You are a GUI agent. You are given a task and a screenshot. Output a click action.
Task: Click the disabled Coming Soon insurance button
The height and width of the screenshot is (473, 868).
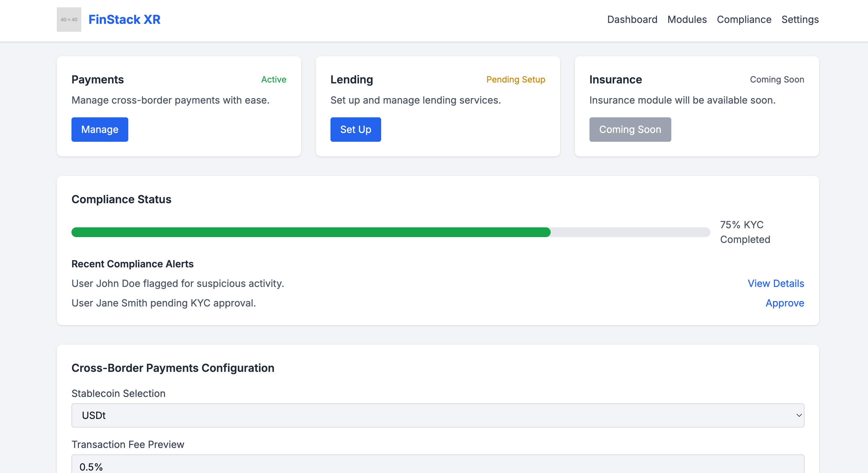click(x=630, y=130)
